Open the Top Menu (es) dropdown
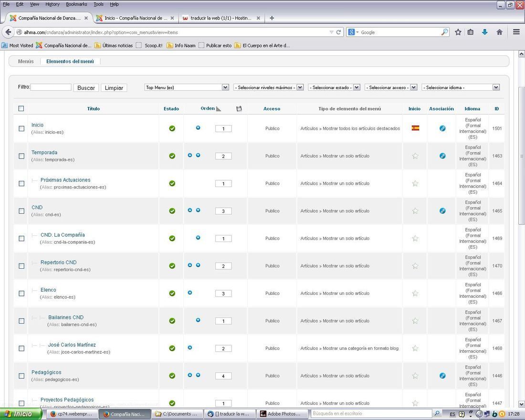Image resolution: width=525 pixels, height=420 pixels. 187,87
